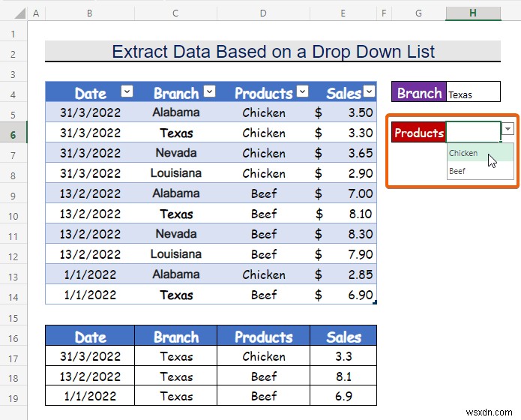Select sales value 6.90 cell
This screenshot has width=521, height=420.
click(343, 295)
